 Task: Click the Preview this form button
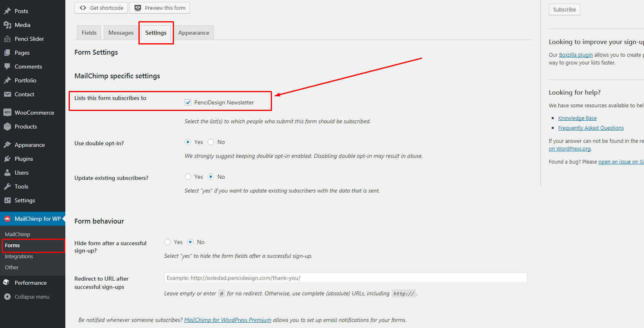click(x=159, y=8)
